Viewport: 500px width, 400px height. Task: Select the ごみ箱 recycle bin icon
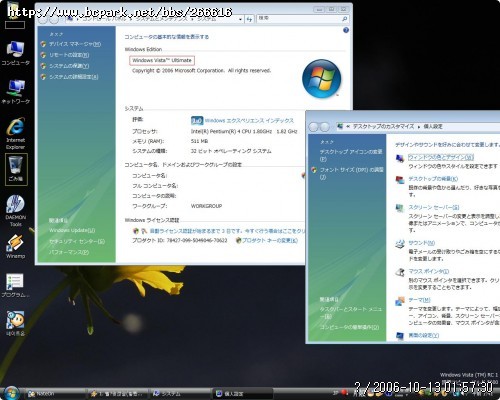[x=16, y=169]
